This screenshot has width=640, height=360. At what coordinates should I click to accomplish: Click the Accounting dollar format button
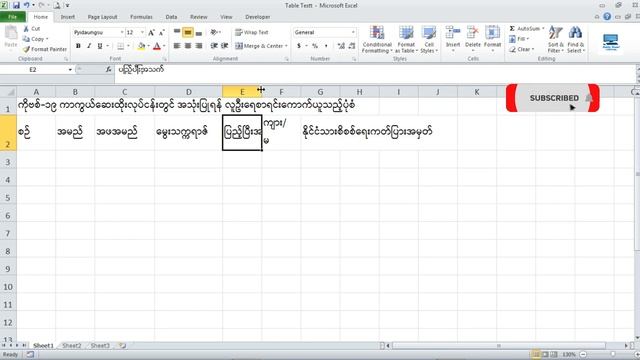click(x=299, y=46)
